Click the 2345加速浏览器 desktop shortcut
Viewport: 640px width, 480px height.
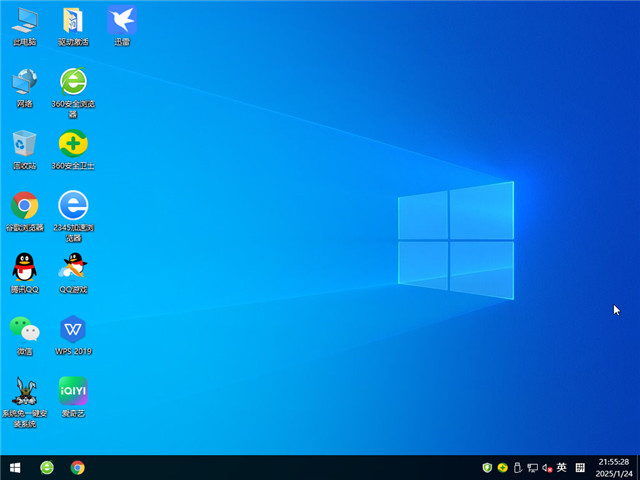click(x=73, y=206)
